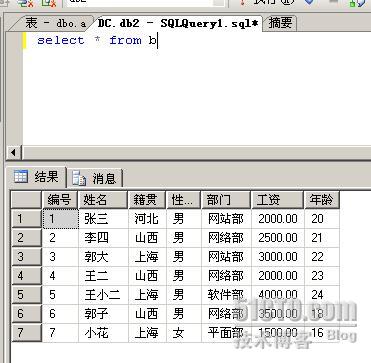Click the 山西 cell in 李四's row
Viewport: 371px width, 363px height.
click(x=147, y=238)
